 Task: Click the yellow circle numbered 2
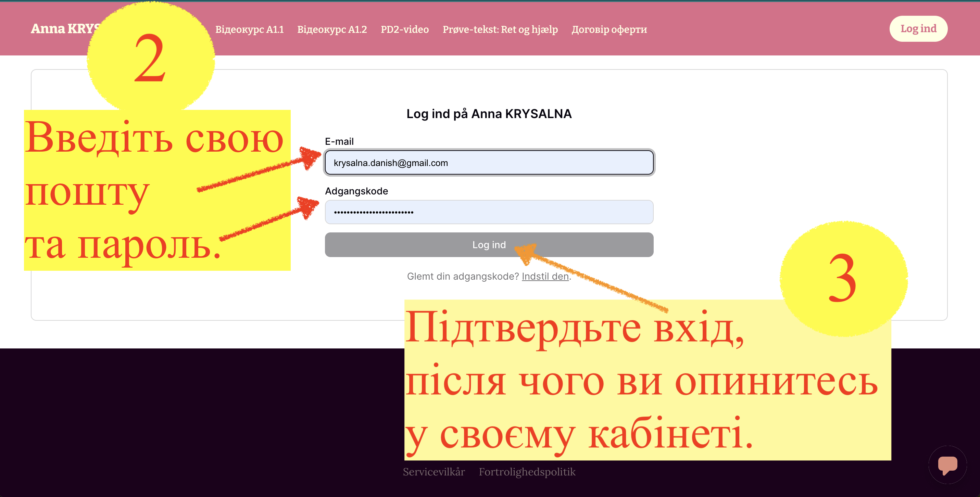[x=151, y=57]
